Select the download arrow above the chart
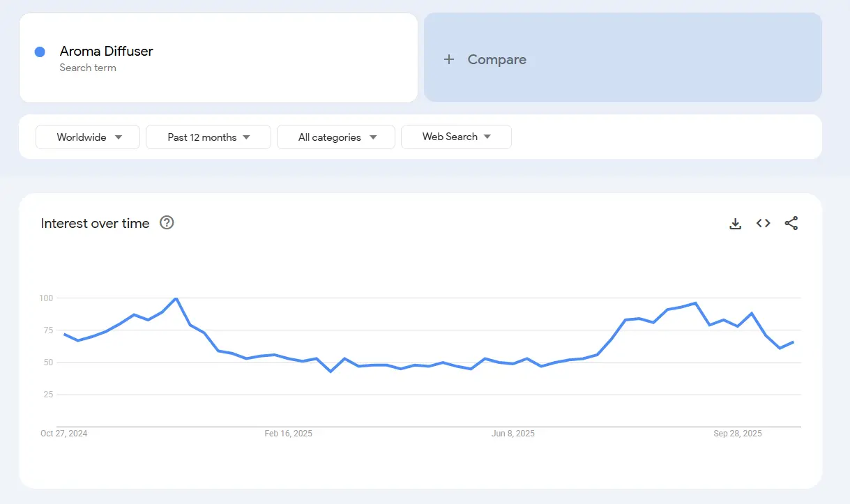 tap(735, 223)
